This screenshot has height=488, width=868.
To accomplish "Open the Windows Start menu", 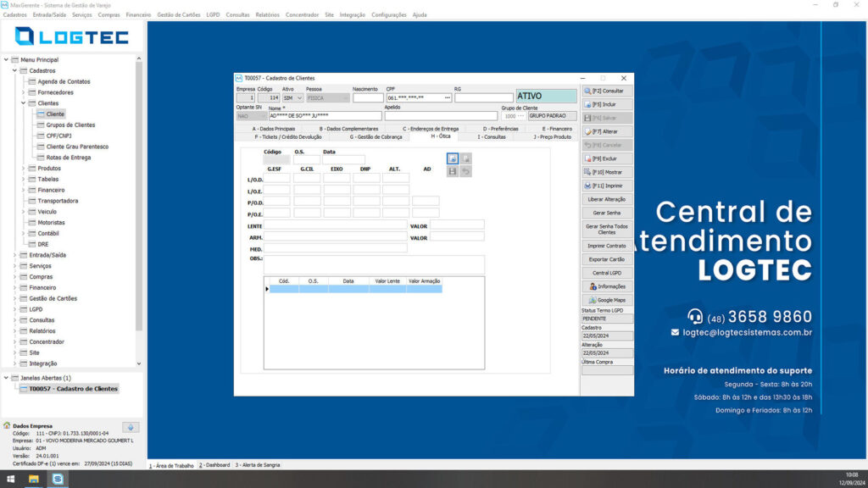I will [10, 480].
